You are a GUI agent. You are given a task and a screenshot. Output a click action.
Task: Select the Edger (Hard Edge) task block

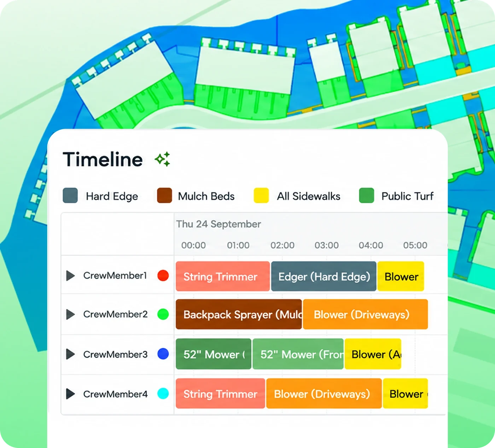[x=324, y=276]
